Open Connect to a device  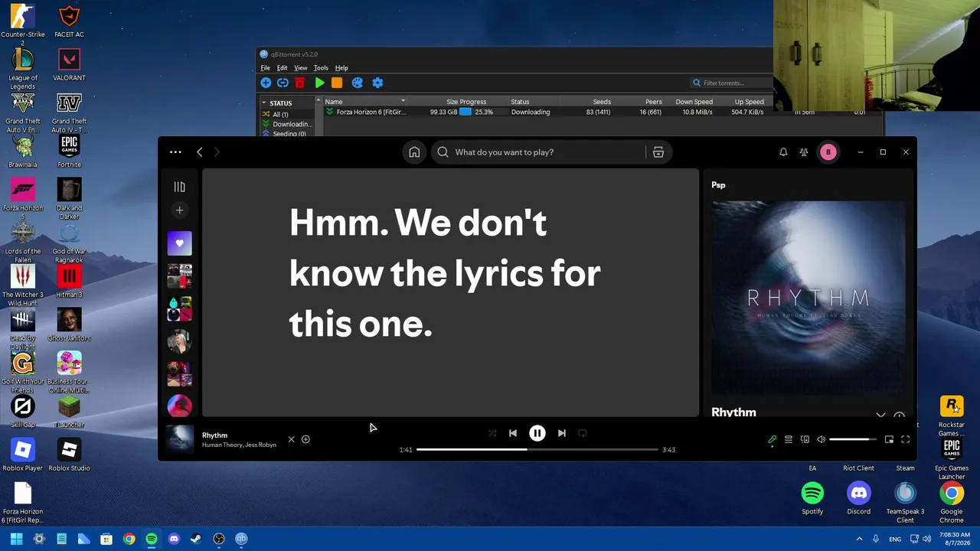(805, 439)
